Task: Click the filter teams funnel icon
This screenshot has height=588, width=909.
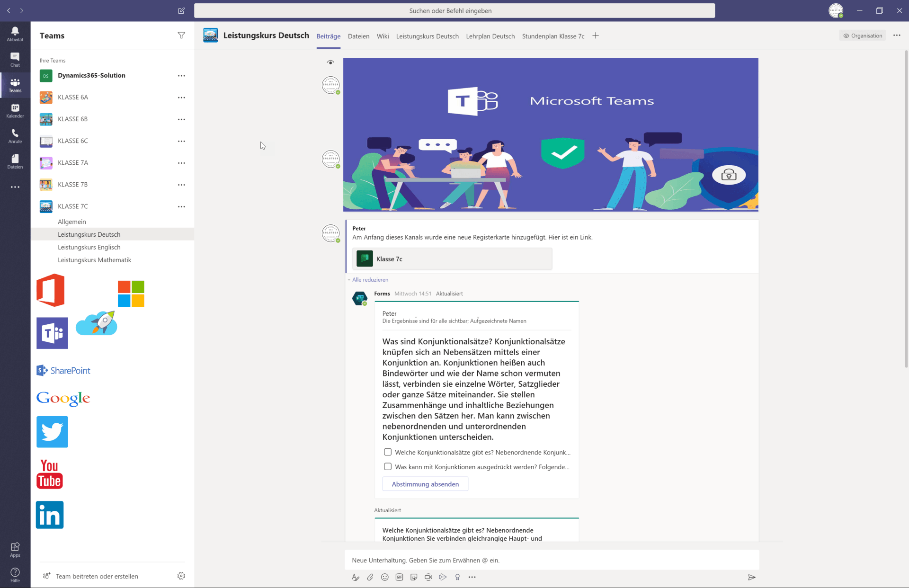Action: 181,36
